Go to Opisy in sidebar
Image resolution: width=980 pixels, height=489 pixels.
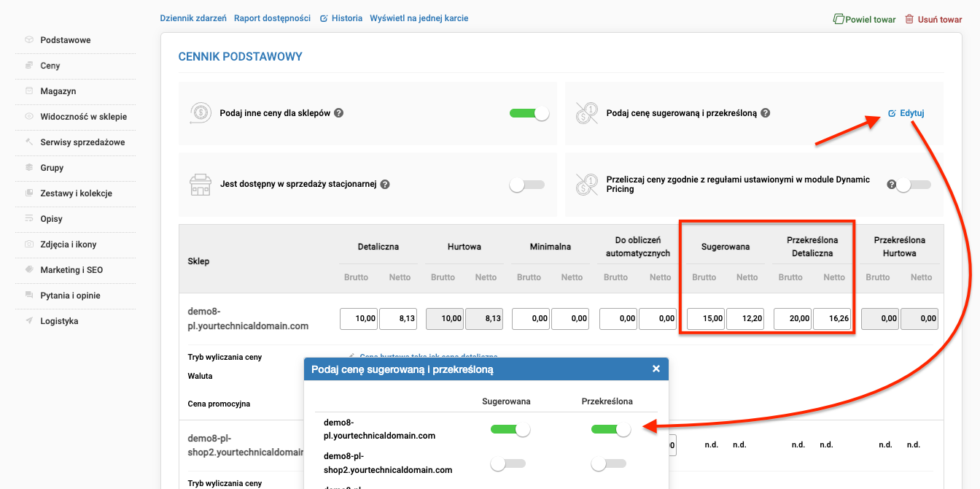coord(51,219)
